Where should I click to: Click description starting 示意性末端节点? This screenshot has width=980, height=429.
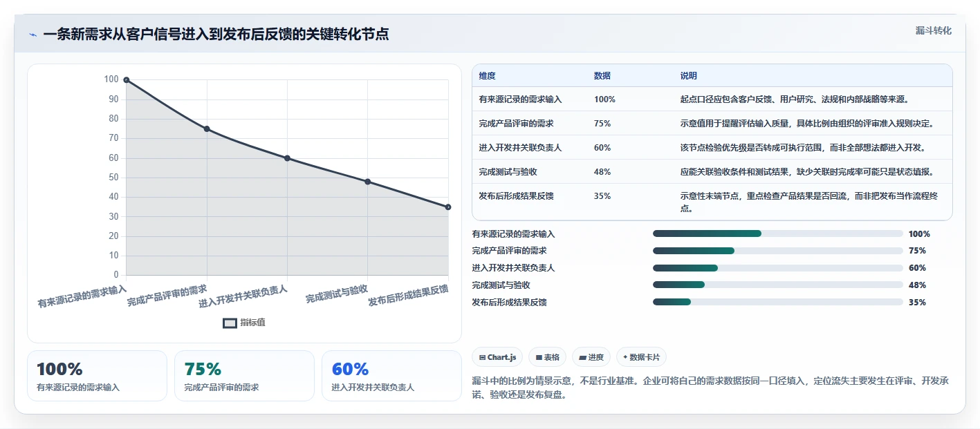[809, 202]
